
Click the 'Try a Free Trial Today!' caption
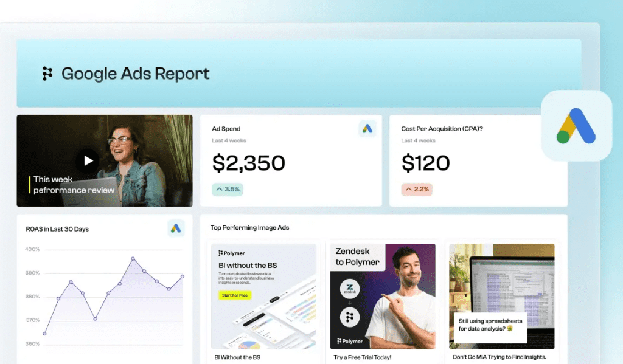click(363, 357)
